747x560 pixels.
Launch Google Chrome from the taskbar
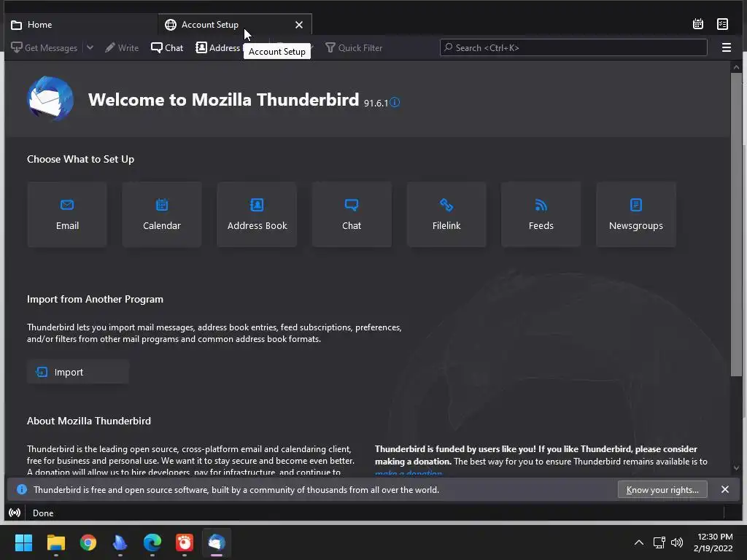pos(88,542)
